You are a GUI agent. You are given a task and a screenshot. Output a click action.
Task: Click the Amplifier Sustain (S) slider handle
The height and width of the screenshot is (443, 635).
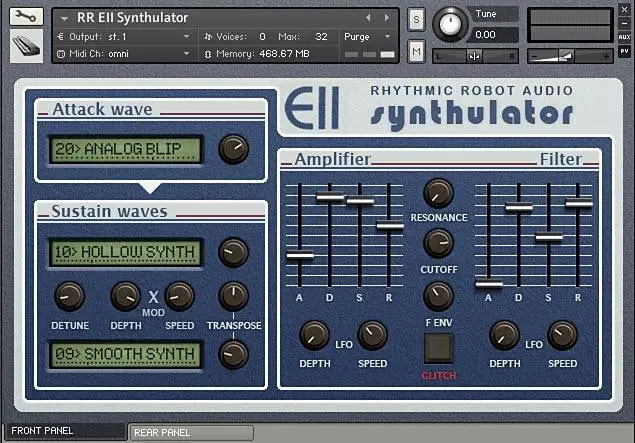tap(360, 200)
